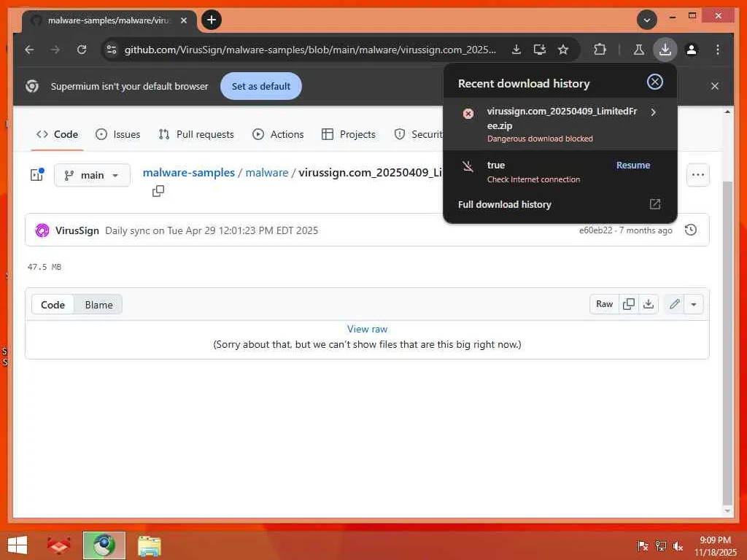Screen dimensions: 747x560
Task: Resume the 'true' download
Action: (632, 166)
